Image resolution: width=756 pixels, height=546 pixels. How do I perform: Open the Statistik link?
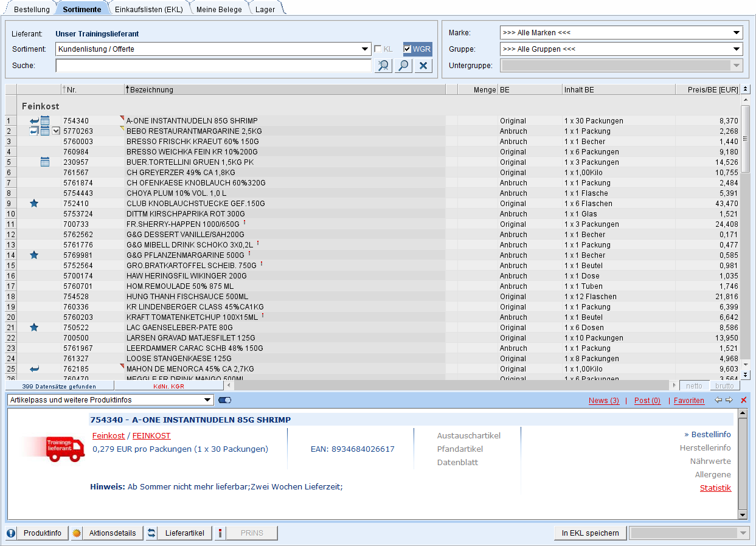tap(715, 488)
